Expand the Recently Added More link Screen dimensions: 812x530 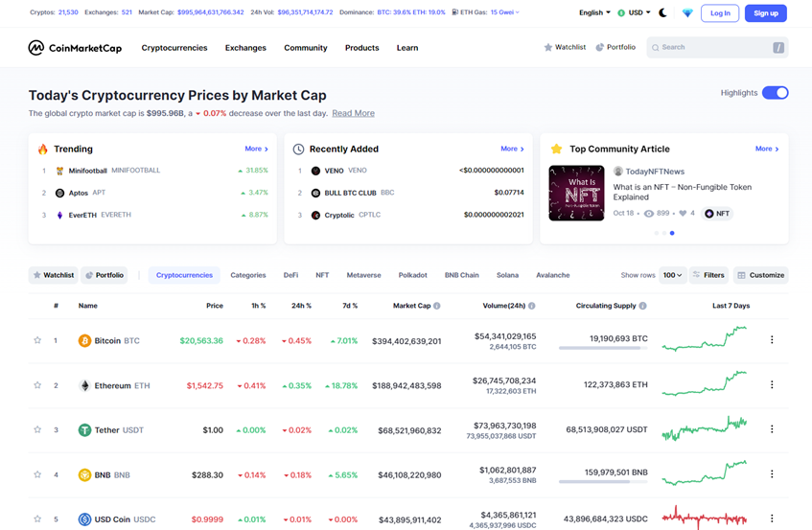click(512, 149)
